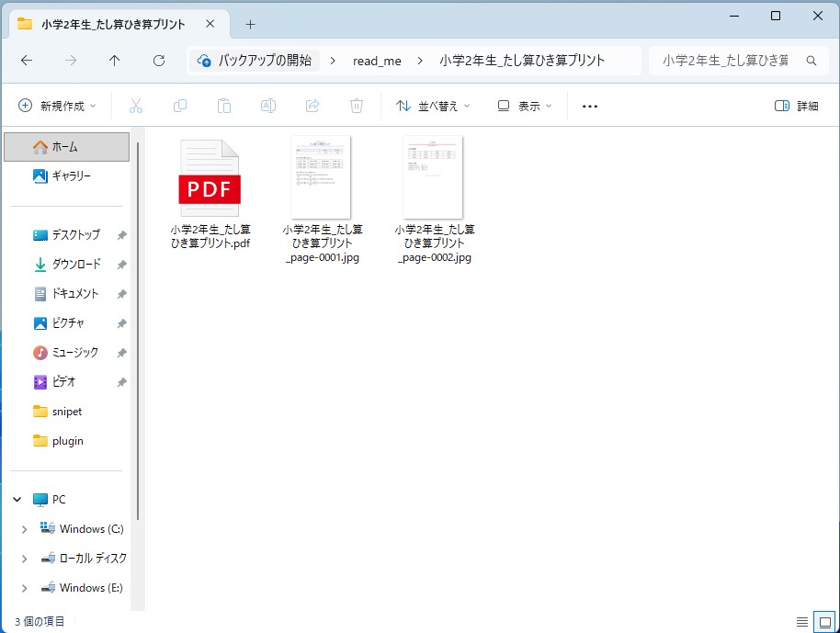Click pin icon next to ダウンロード
Image resolution: width=840 pixels, height=633 pixels.
[x=121, y=265]
